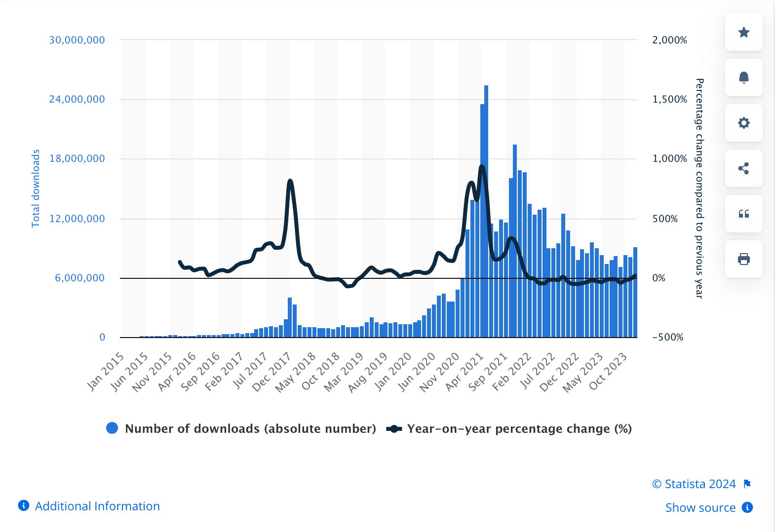775x532 pixels.
Task: Click the Jan 2015 x-axis label
Action: [x=106, y=371]
